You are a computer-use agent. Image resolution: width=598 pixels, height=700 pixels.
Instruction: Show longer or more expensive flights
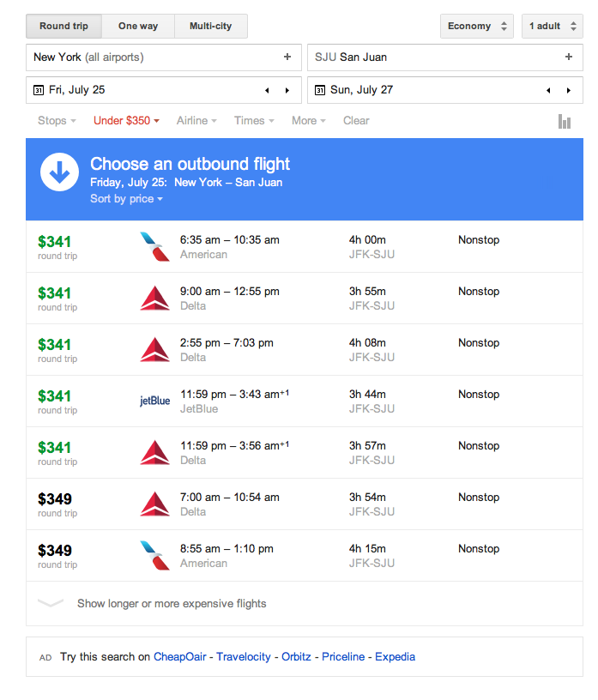[x=172, y=603]
